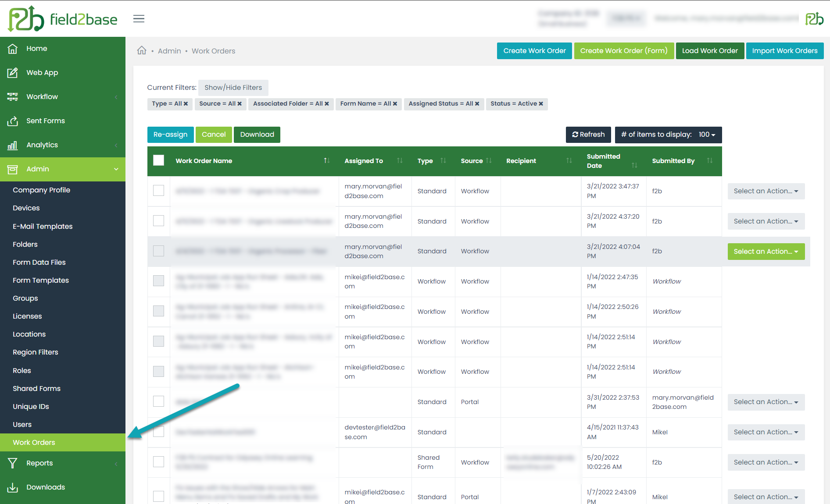This screenshot has width=830, height=504.
Task: Sort by Assigned To column
Action: point(400,161)
